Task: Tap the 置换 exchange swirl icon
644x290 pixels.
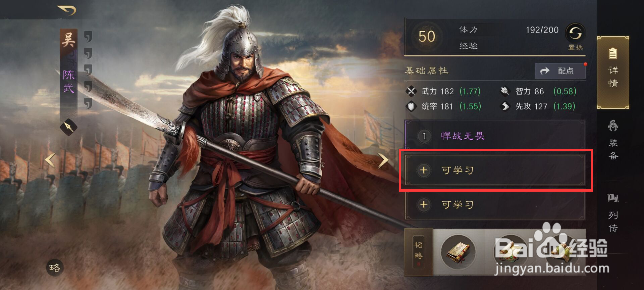Action: tap(576, 33)
